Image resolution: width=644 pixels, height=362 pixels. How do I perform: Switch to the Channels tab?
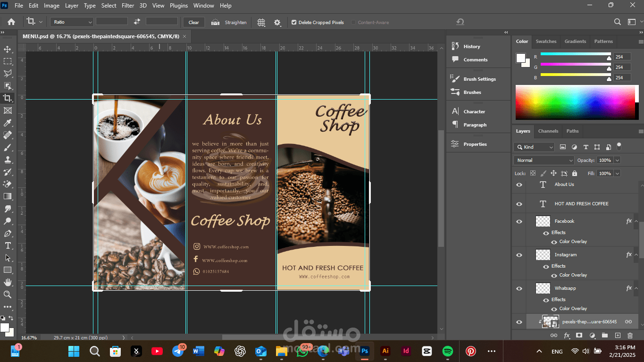click(548, 131)
